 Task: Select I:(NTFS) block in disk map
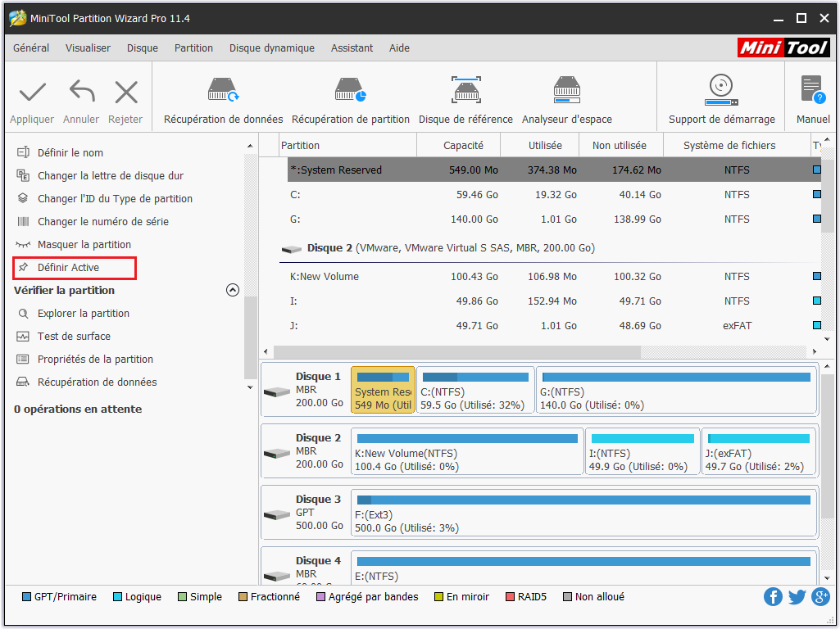tap(642, 451)
